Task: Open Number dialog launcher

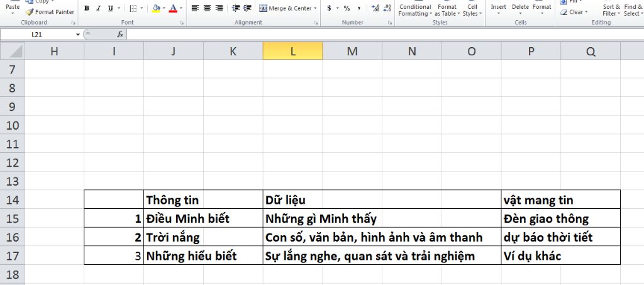Action: pyautogui.click(x=389, y=23)
